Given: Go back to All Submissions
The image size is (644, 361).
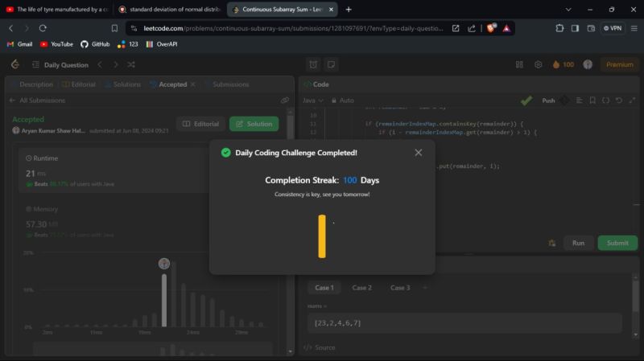Looking at the screenshot, I should (37, 100).
